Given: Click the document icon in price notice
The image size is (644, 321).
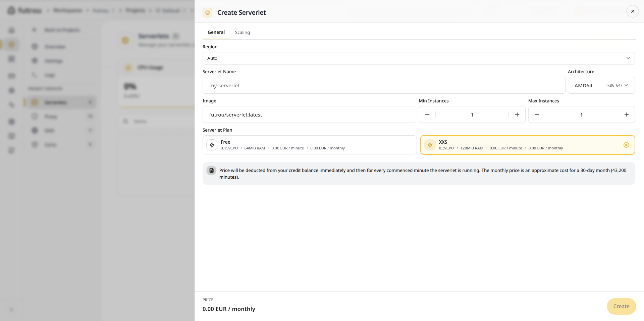Looking at the screenshot, I should coord(211,171).
